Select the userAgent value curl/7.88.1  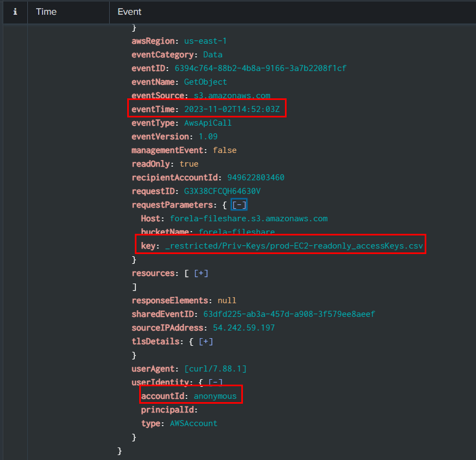pyautogui.click(x=216, y=369)
